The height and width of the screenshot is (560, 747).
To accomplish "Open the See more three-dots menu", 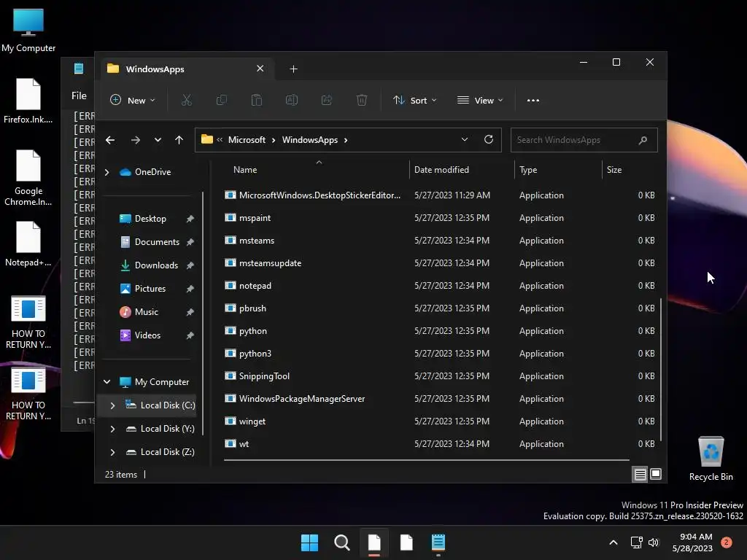I will [533, 100].
